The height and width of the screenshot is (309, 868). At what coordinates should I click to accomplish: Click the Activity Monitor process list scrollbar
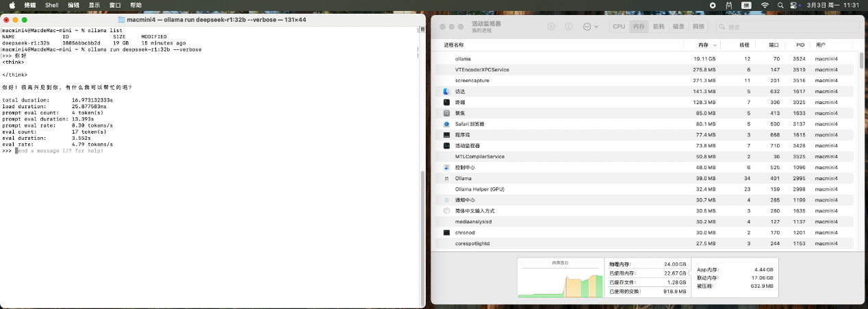pos(861,60)
